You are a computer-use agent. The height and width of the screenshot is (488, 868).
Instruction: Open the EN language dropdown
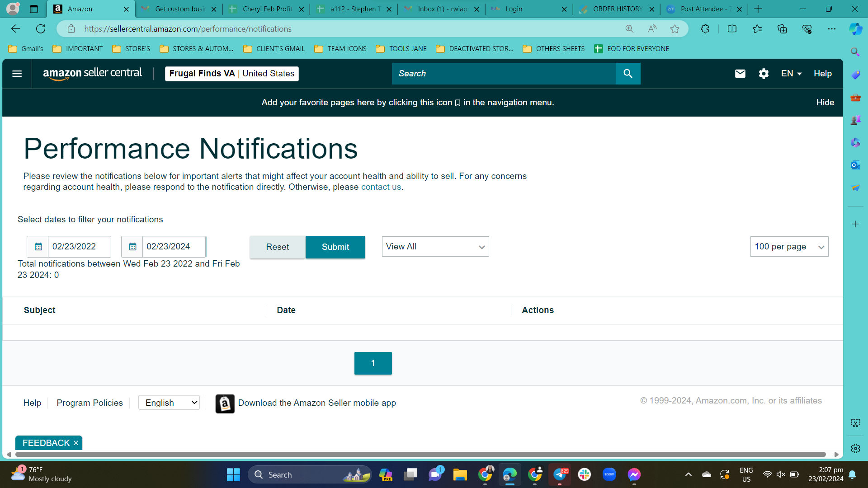point(791,74)
